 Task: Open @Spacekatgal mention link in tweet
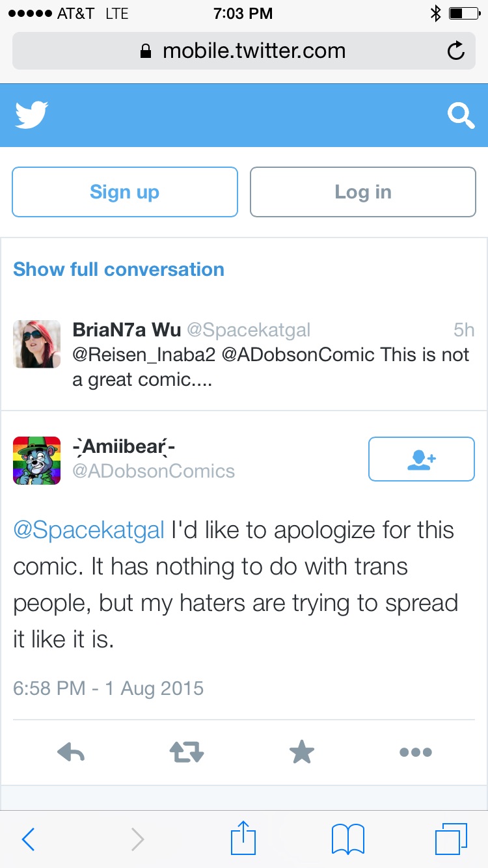click(89, 530)
